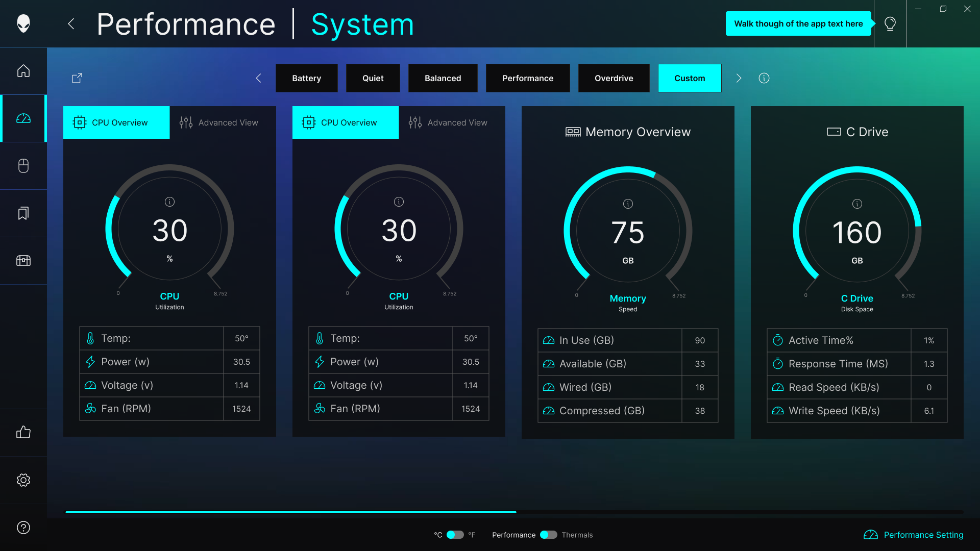
Task: Select the Battery mode tab
Action: (307, 78)
